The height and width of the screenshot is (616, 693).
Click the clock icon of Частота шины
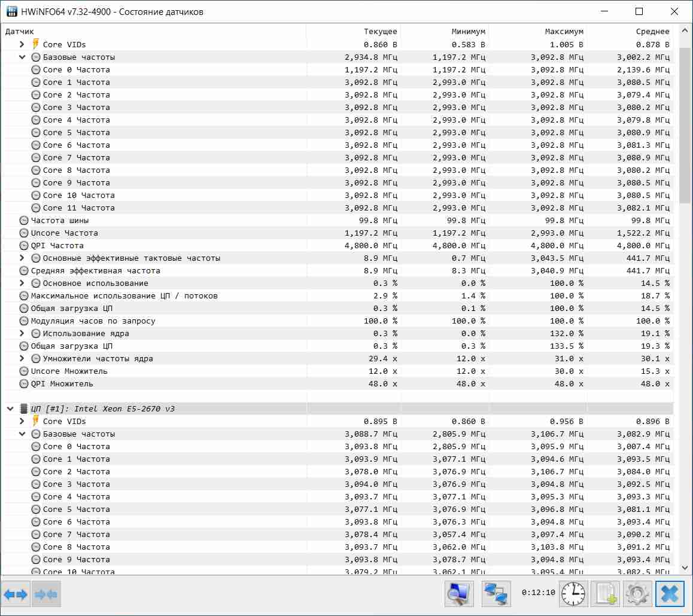point(24,220)
